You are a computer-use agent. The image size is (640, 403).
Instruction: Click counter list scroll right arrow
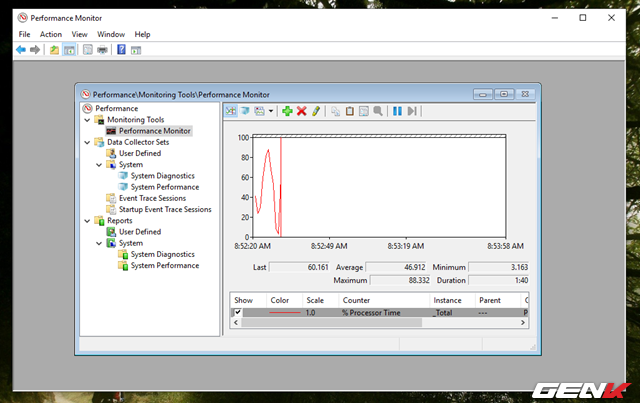523,323
